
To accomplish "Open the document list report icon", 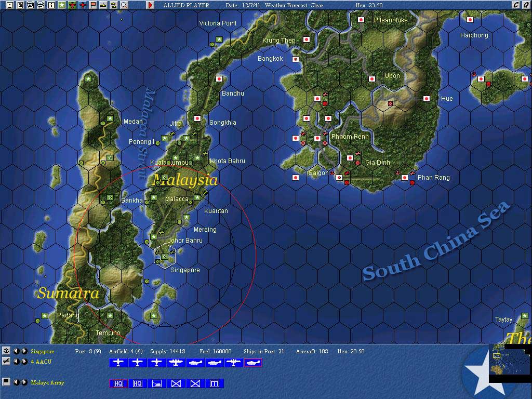I will coord(20,5).
